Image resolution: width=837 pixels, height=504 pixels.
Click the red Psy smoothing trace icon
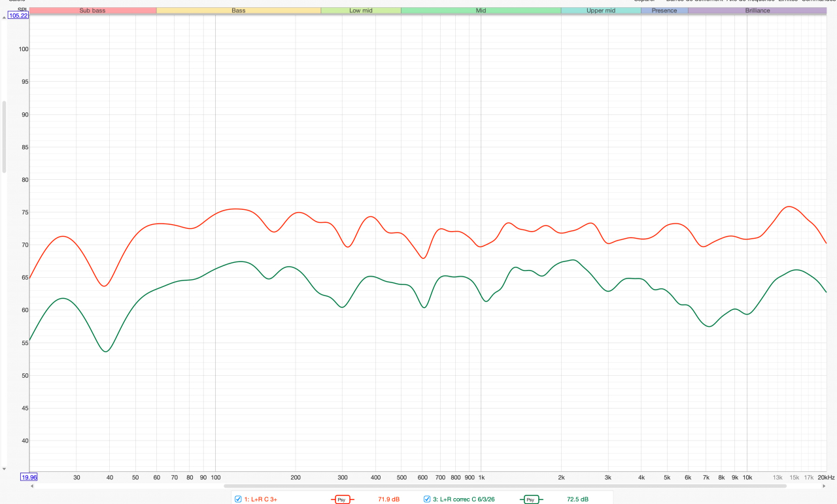pyautogui.click(x=342, y=499)
